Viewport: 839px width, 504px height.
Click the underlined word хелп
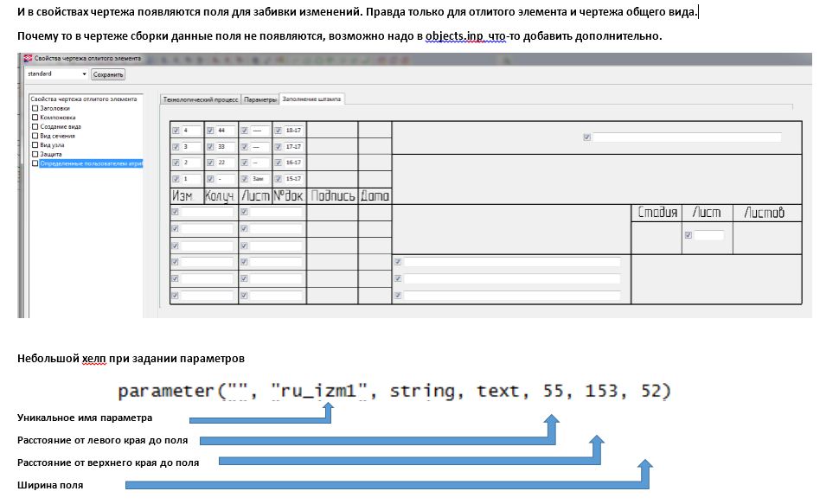[94, 359]
